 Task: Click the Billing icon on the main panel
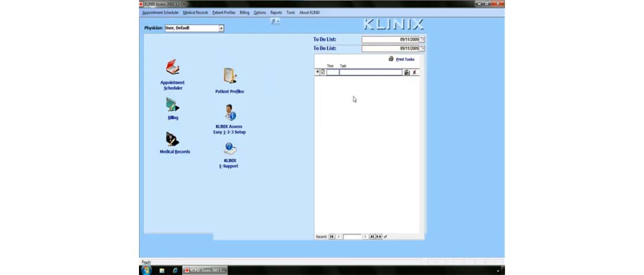pyautogui.click(x=172, y=105)
